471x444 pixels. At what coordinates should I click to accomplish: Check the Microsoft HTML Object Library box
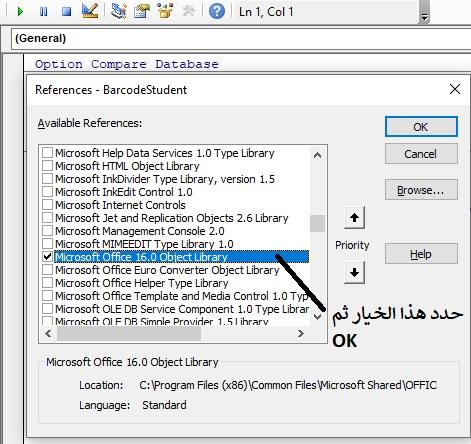(x=47, y=166)
